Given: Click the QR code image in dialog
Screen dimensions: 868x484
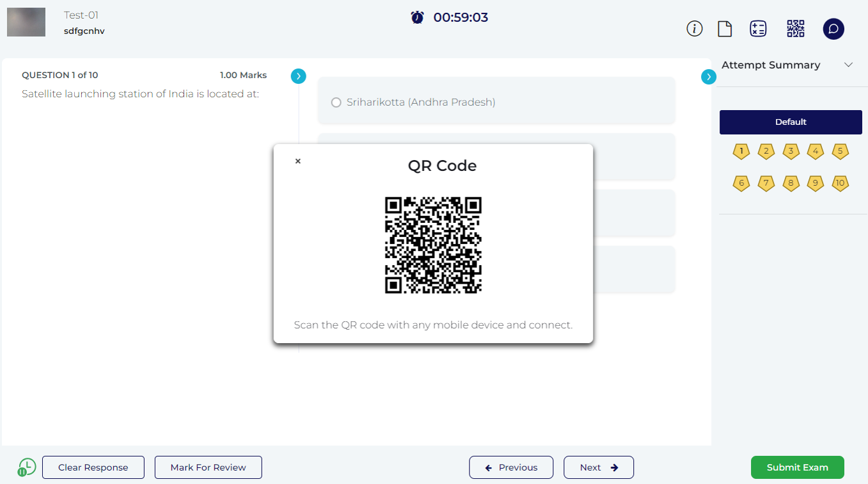Looking at the screenshot, I should [433, 245].
